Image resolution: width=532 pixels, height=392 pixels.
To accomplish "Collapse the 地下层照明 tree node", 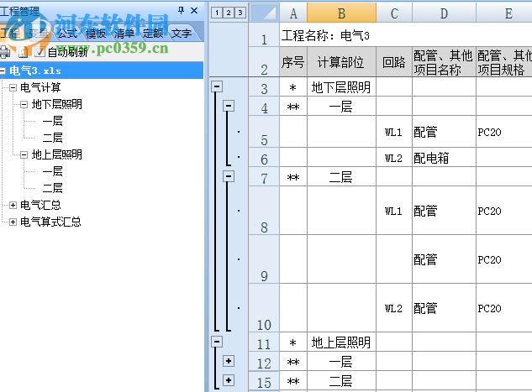I will tap(24, 104).
